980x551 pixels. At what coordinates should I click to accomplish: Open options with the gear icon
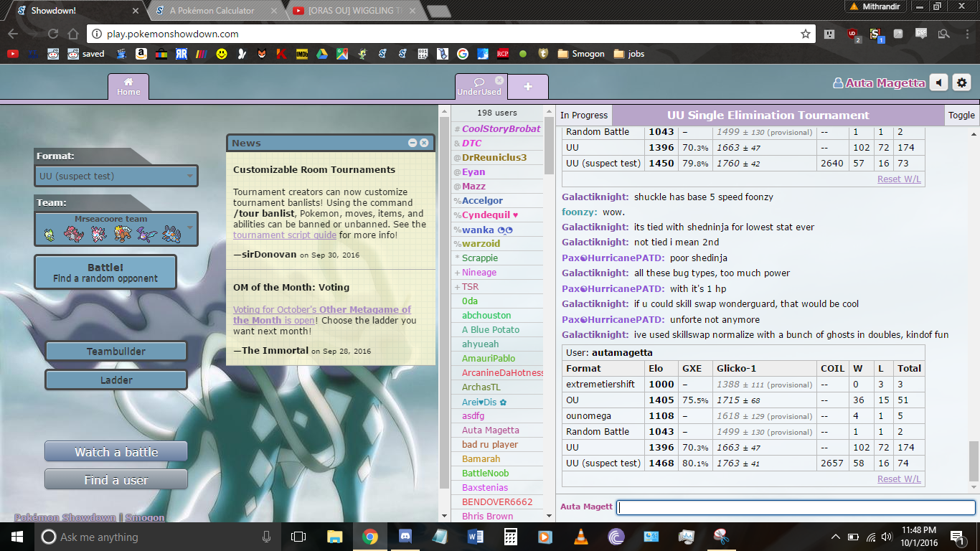(961, 83)
